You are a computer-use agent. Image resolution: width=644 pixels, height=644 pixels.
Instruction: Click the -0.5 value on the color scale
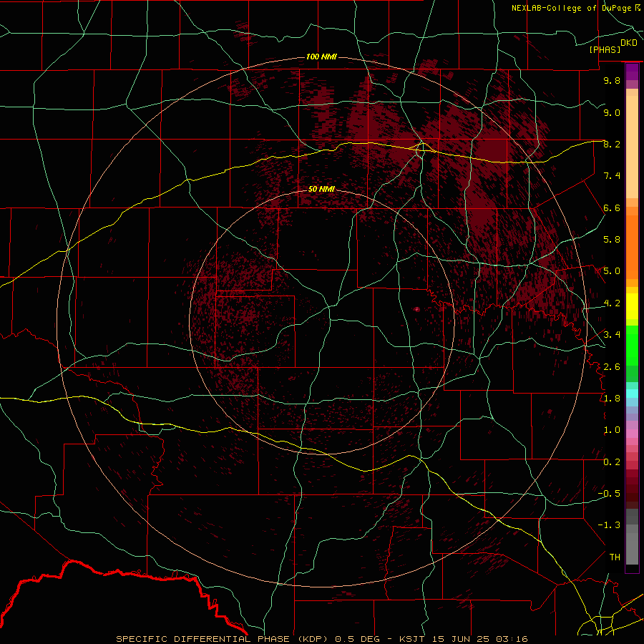[609, 494]
